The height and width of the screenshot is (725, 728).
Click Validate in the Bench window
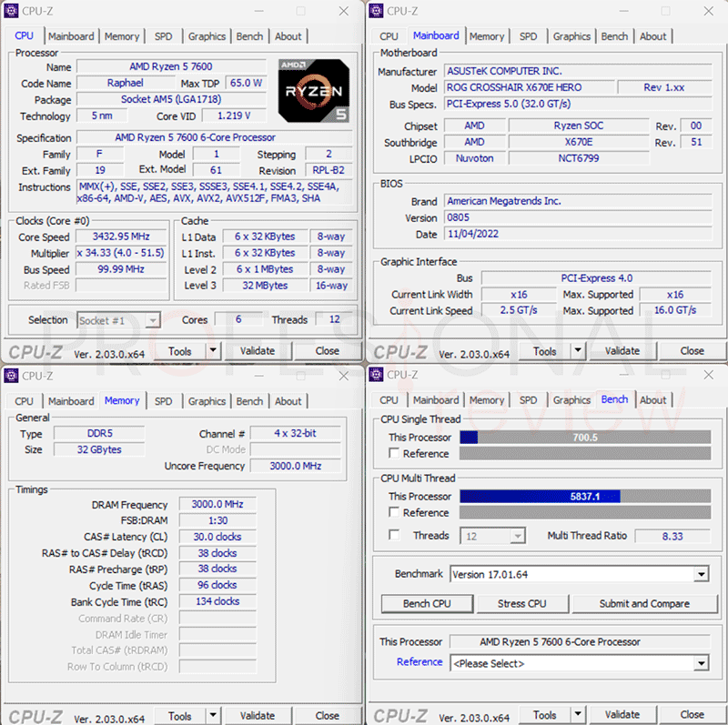pyautogui.click(x=622, y=715)
